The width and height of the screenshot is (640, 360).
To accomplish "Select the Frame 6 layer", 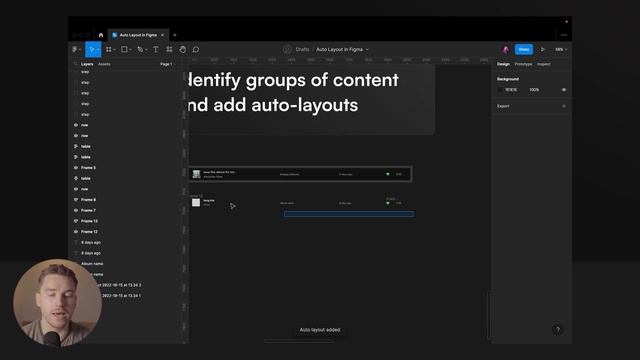I will tap(88, 200).
